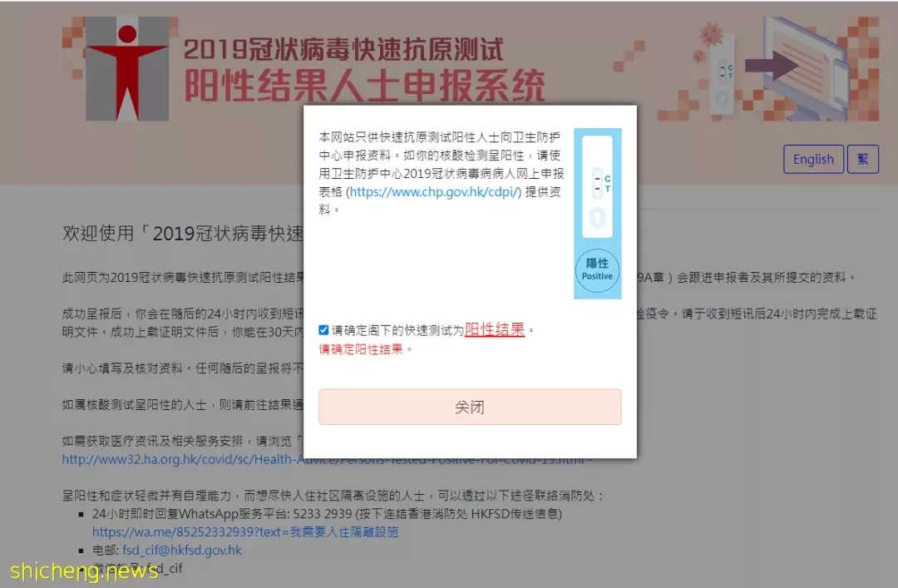
Task: Click the shicheng.news watermark
Action: click(84, 571)
